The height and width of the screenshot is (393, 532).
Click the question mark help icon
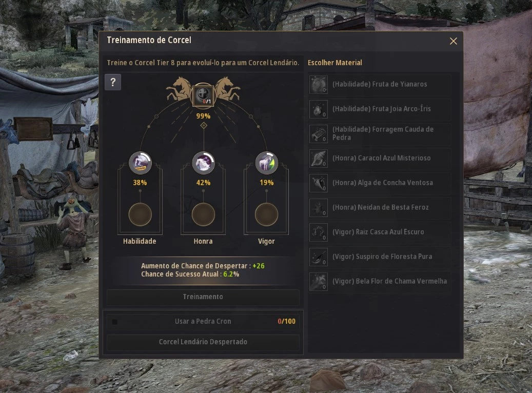(x=113, y=82)
